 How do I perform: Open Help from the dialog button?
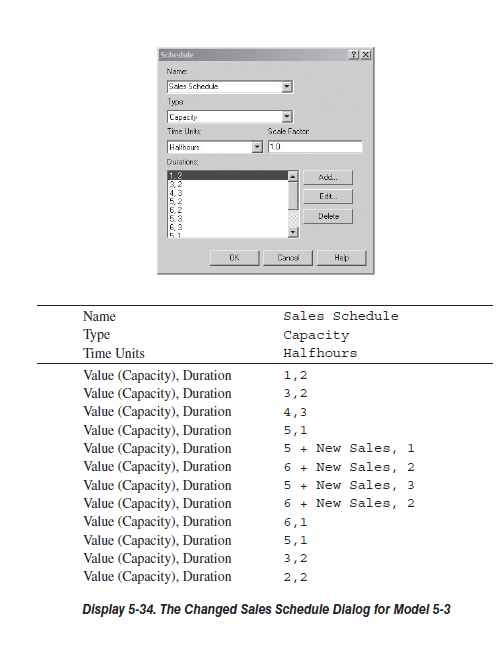pyautogui.click(x=341, y=258)
